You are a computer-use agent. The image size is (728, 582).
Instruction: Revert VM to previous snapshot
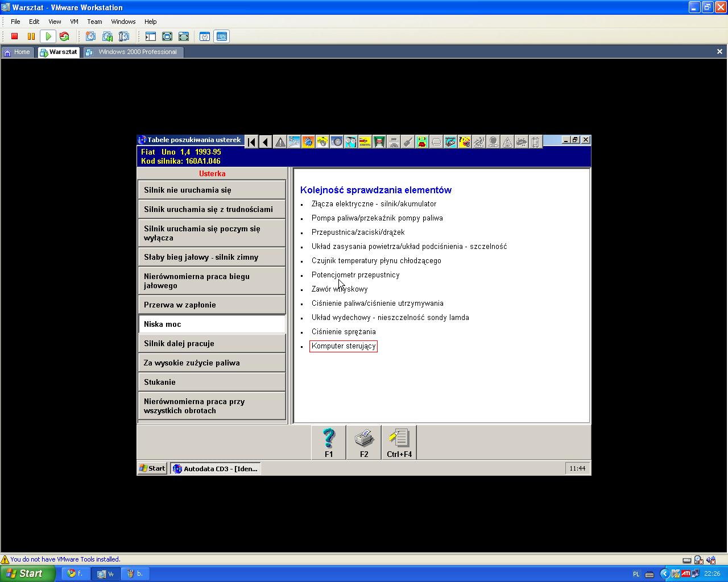[107, 36]
